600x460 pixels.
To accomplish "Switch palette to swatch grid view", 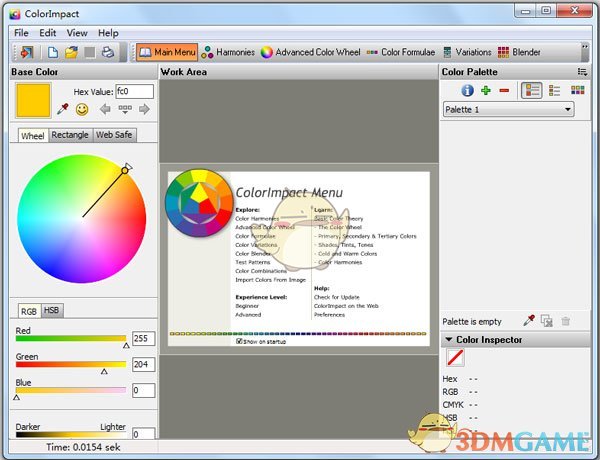I will click(577, 90).
